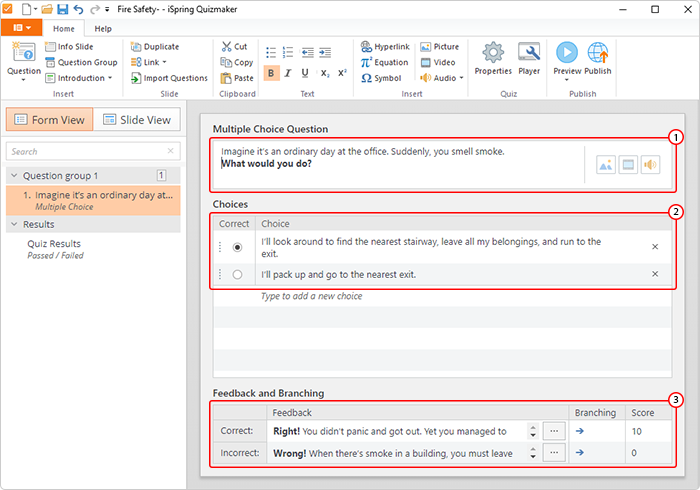Screen dimensions: 700x490
Task: Toggle Bold text formatting
Action: click(x=271, y=73)
